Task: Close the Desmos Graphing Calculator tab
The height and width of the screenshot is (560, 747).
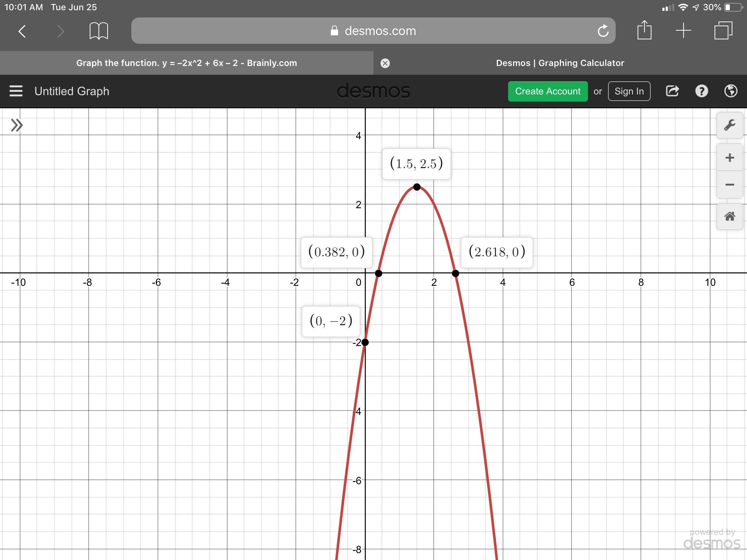Action: [x=385, y=63]
